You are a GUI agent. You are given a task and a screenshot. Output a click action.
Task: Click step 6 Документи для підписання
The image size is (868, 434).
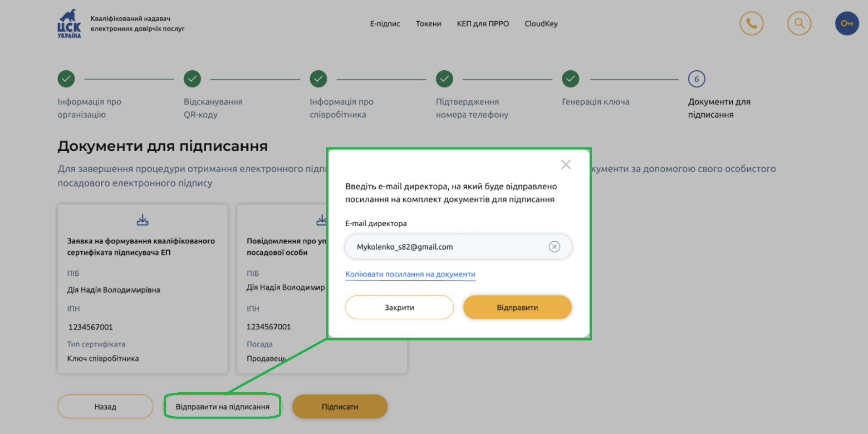tap(697, 79)
